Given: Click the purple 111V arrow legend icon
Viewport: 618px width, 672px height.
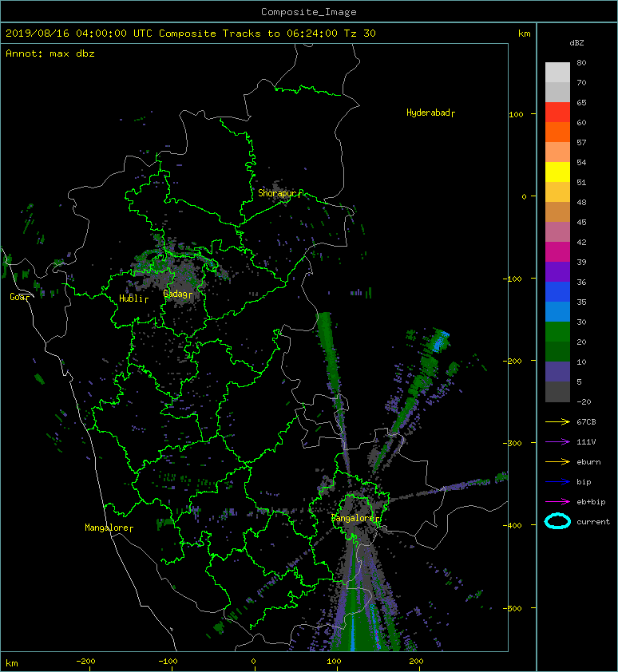Looking at the screenshot, I should click(x=557, y=442).
